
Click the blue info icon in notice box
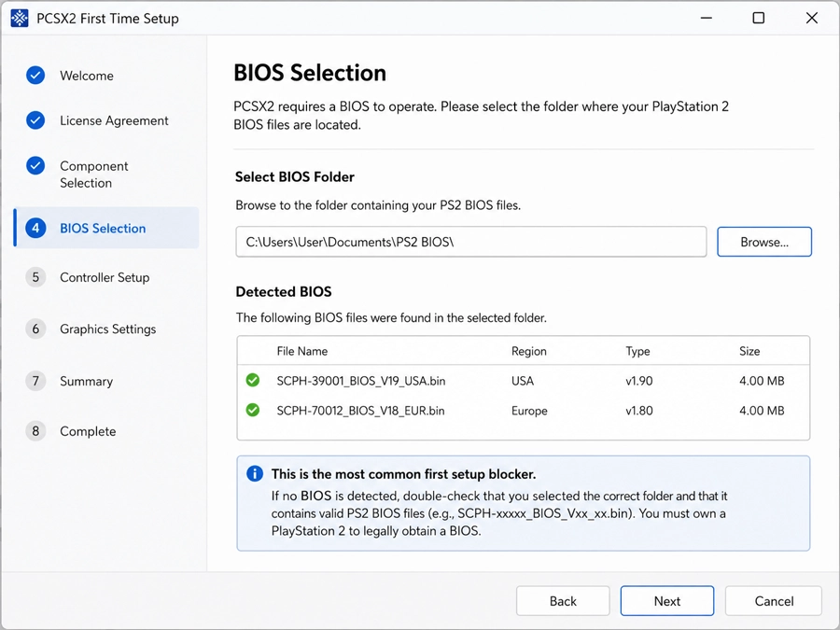[x=255, y=473]
